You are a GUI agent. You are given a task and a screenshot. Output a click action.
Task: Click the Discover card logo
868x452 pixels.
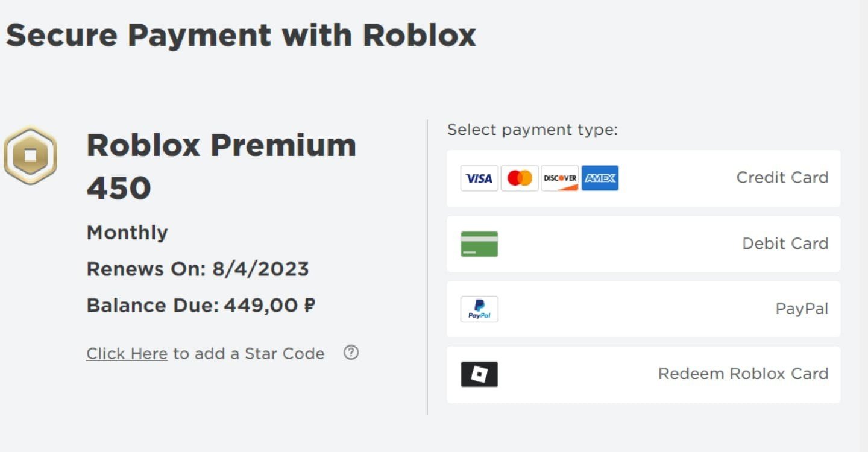pos(560,178)
